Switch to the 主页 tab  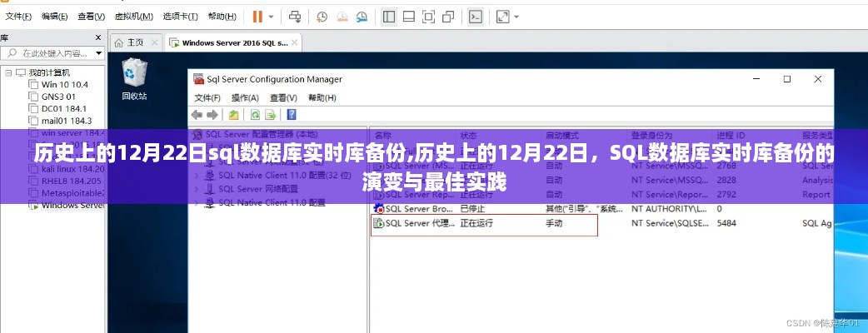(135, 42)
